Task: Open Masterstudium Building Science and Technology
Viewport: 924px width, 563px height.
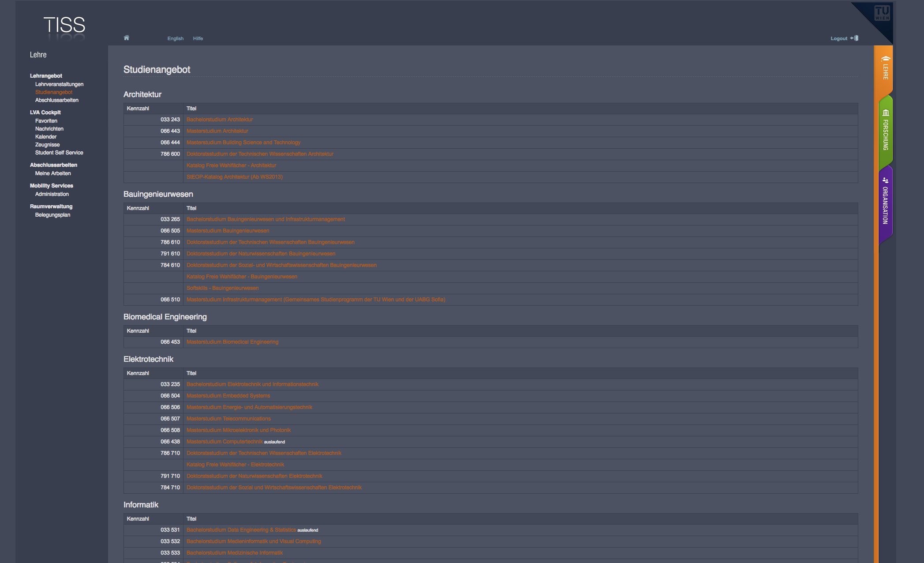Action: [243, 143]
